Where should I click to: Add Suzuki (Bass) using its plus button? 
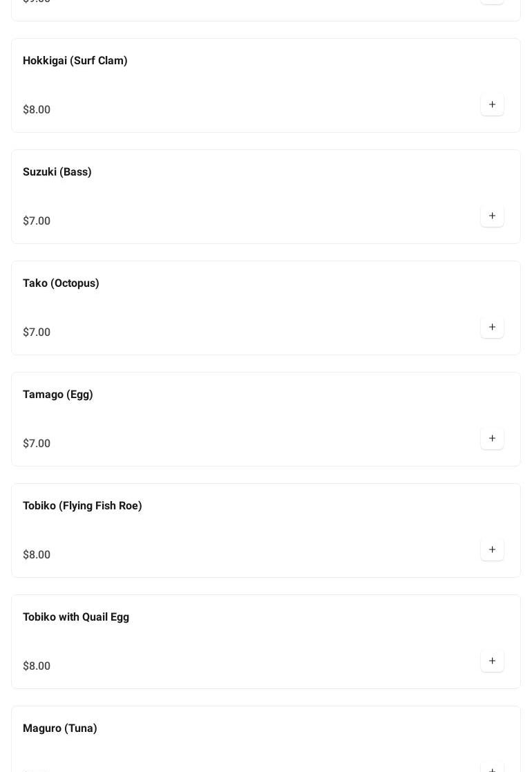492,216
